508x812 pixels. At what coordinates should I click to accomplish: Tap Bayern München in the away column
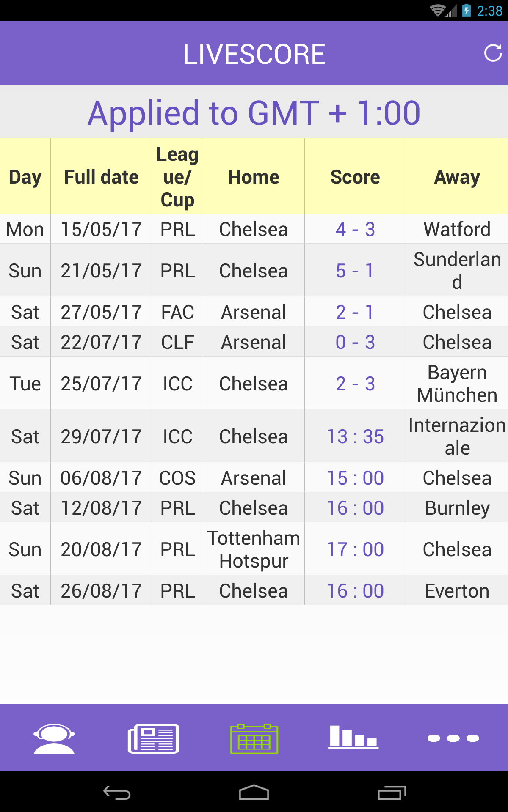point(457,384)
